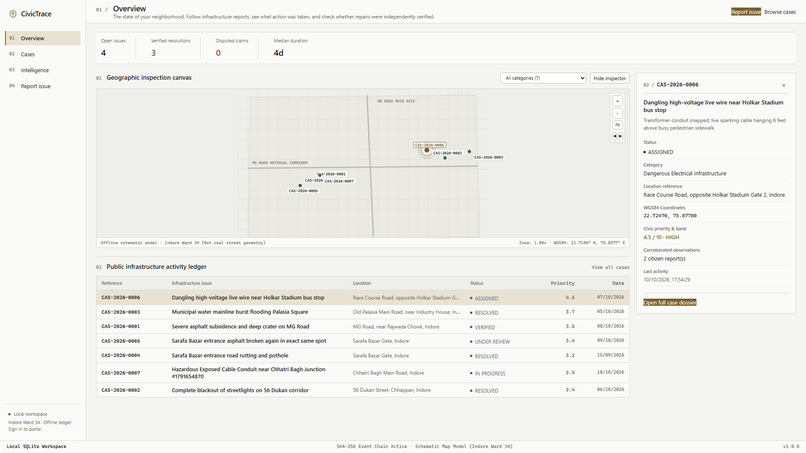Click the VERIFIED status cell

pyautogui.click(x=483, y=327)
